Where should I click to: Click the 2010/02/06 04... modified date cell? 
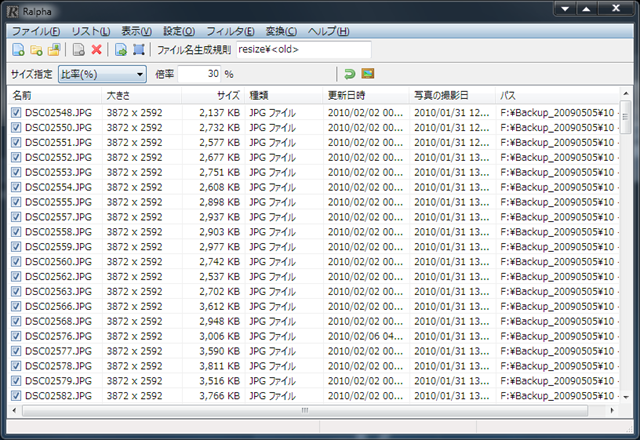[365, 336]
